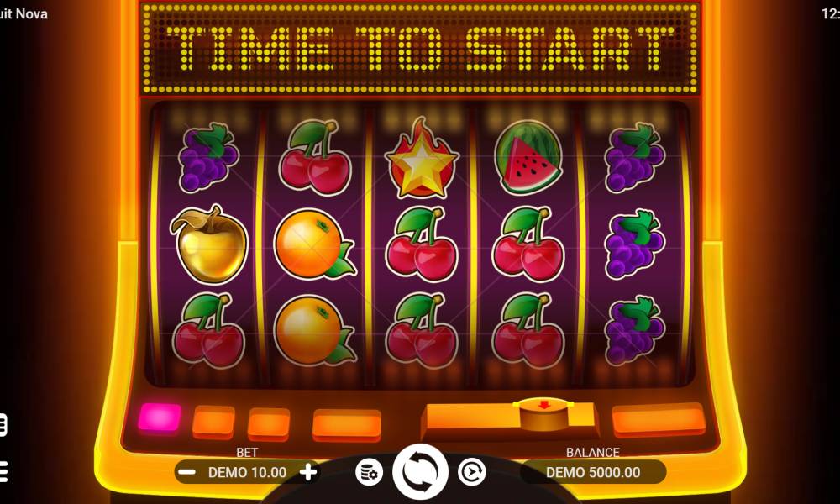Screen dimensions: 840x504
Task: Decrease bet with the minus button
Action: coord(187,472)
